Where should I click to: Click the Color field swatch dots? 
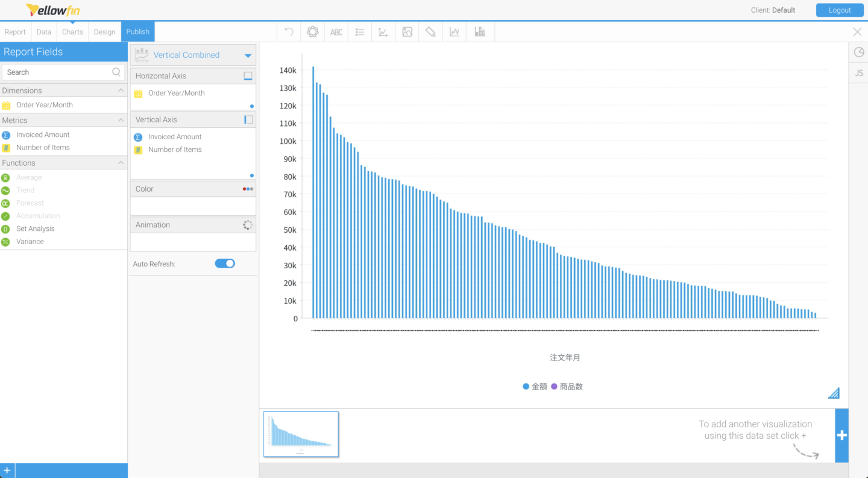click(x=247, y=189)
